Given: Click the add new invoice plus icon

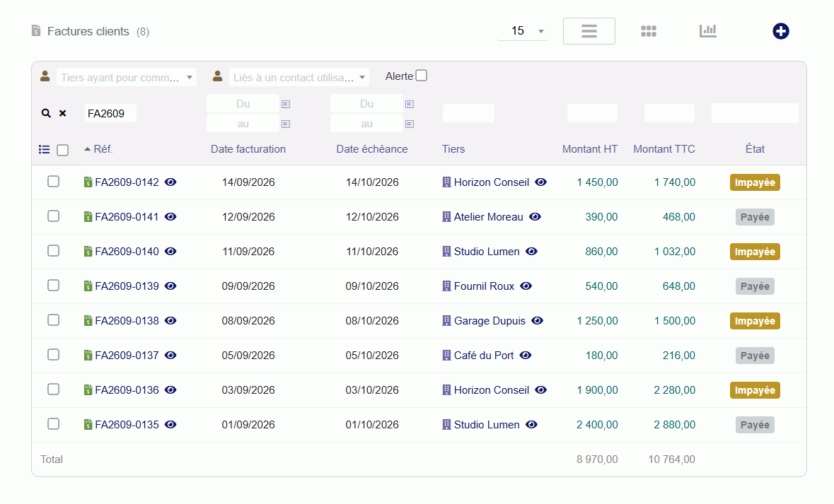Looking at the screenshot, I should pos(780,31).
